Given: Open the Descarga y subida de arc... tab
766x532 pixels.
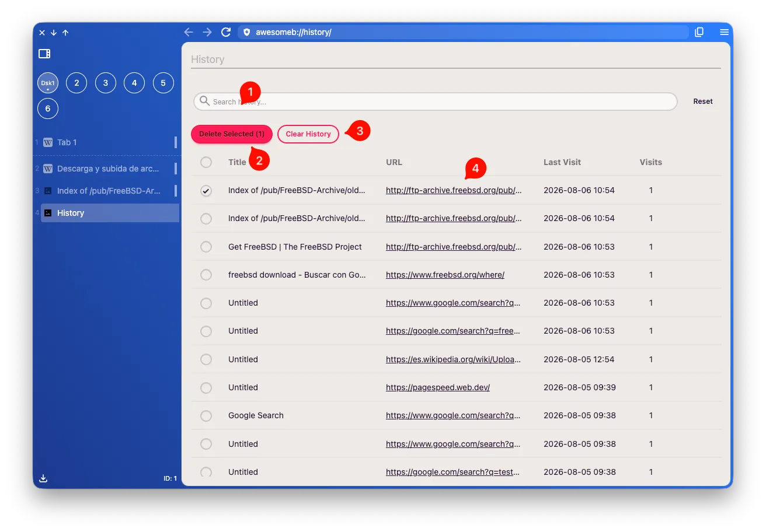Looking at the screenshot, I should pos(110,169).
